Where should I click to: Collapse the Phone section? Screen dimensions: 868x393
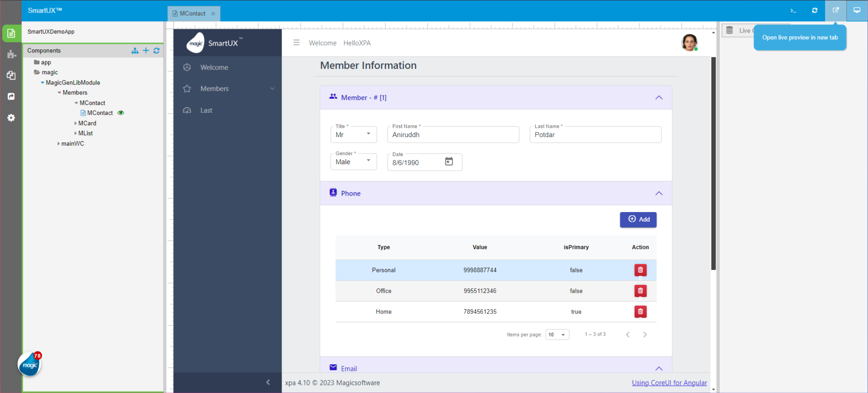[x=659, y=194]
